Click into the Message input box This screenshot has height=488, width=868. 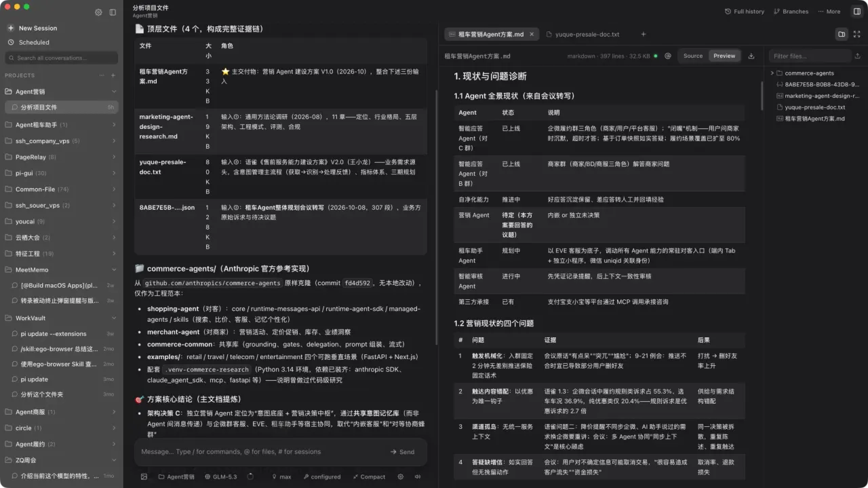(259, 451)
